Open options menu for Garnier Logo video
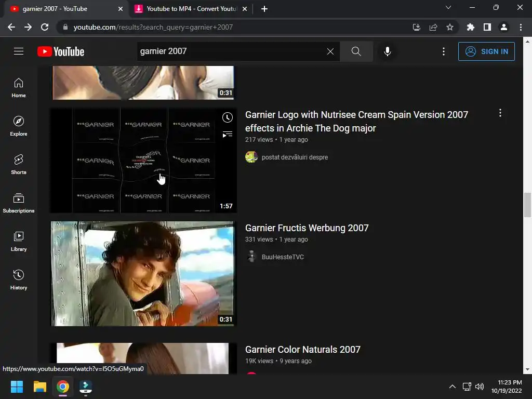 tap(500, 113)
